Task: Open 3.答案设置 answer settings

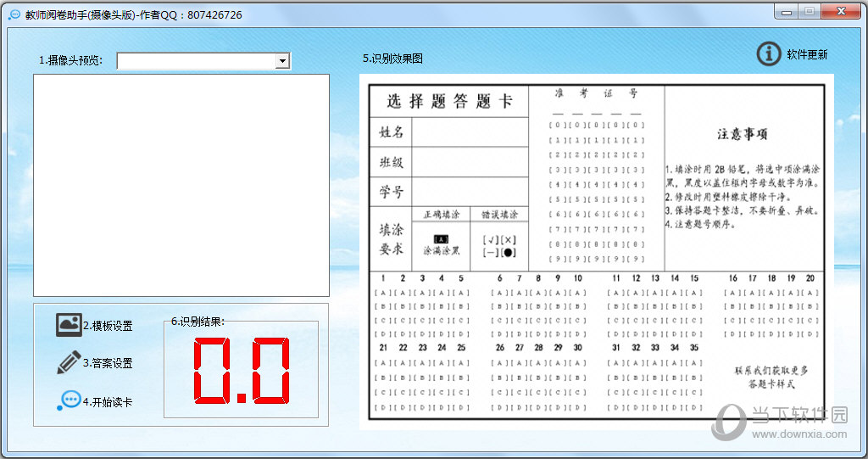Action: 108,363
